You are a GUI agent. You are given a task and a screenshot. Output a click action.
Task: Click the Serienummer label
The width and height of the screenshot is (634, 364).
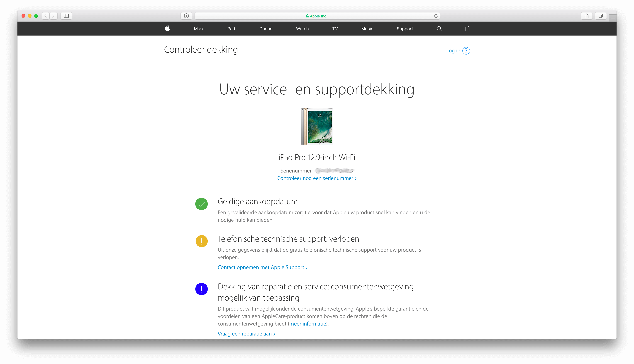pyautogui.click(x=296, y=171)
